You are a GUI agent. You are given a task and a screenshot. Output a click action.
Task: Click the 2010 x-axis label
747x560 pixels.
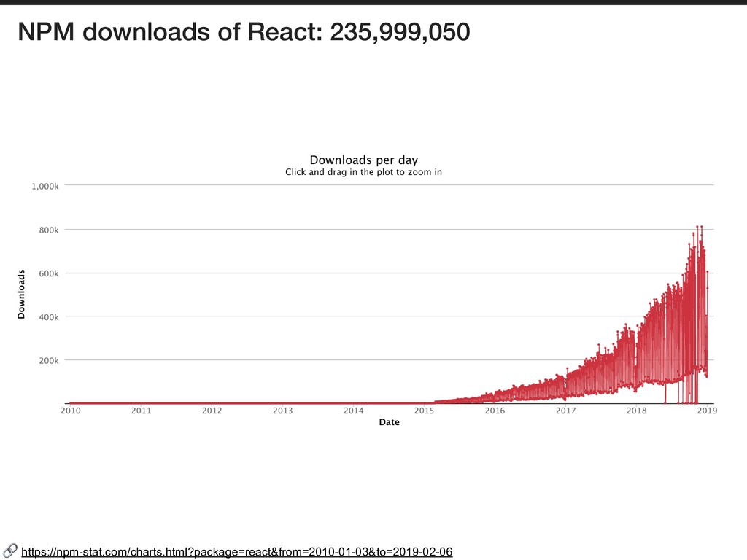point(71,411)
